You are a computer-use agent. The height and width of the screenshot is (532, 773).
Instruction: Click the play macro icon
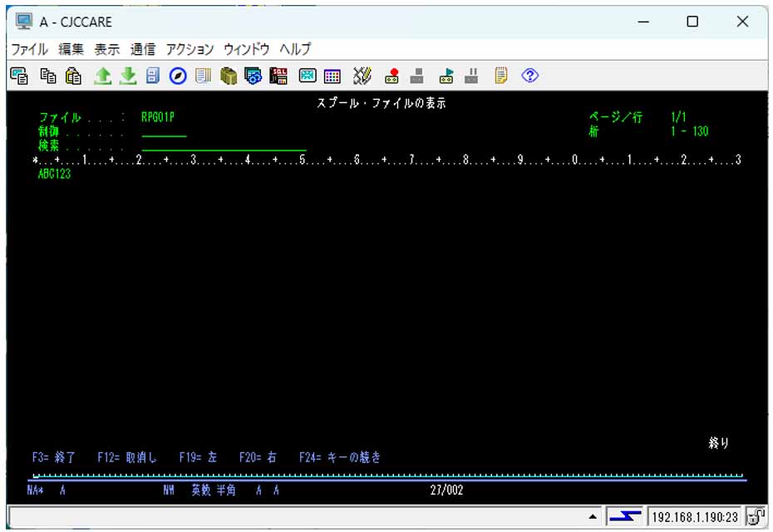pos(446,76)
